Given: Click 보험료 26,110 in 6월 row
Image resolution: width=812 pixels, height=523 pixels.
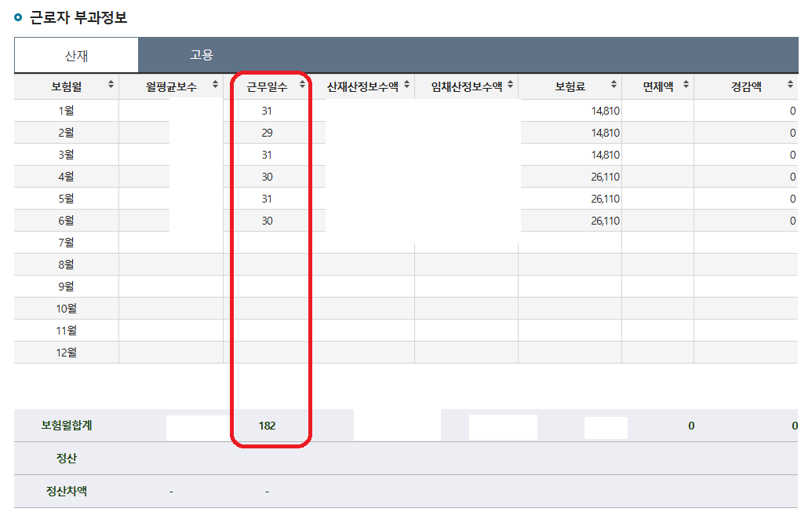Looking at the screenshot, I should point(606,221).
